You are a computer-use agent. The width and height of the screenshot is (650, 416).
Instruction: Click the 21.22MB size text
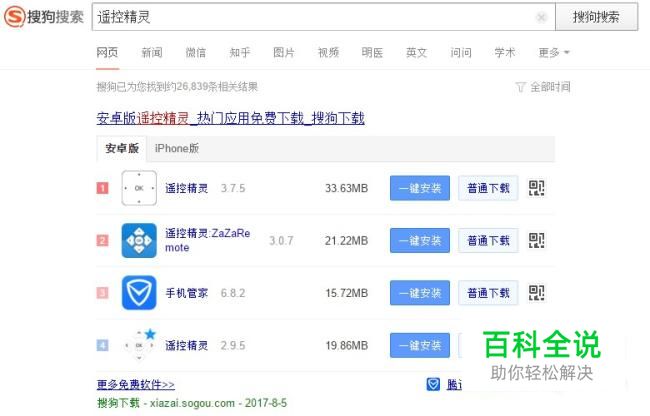(347, 240)
